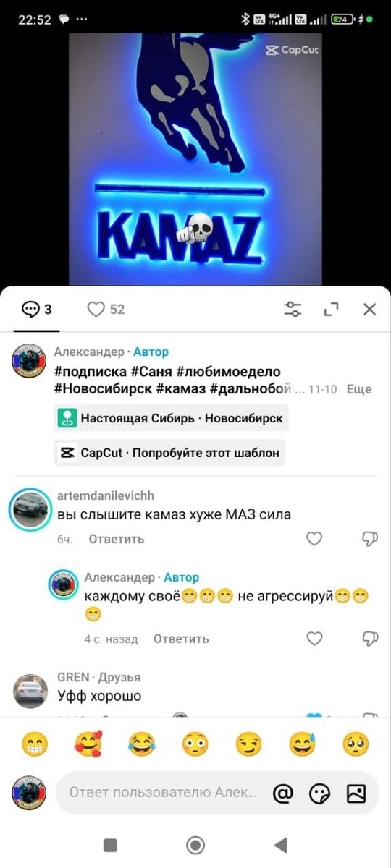Switch to the likes tab showing 52
The height and width of the screenshot is (868, 391).
(106, 310)
